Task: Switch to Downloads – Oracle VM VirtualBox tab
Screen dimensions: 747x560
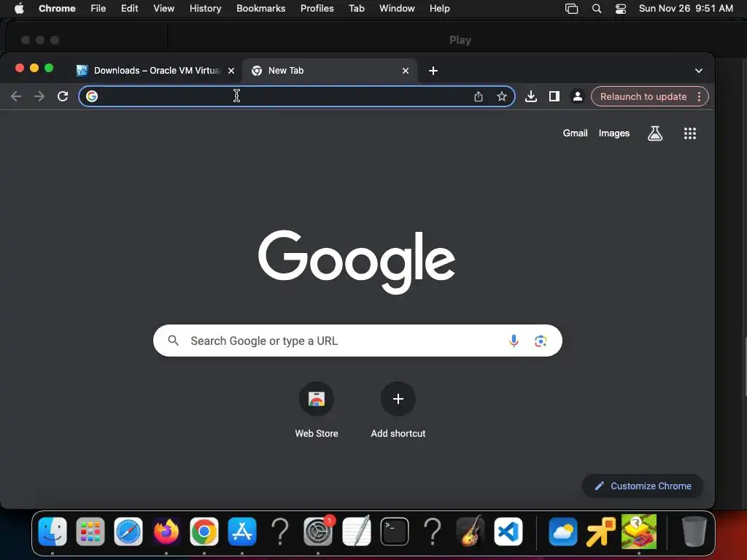Action: pyautogui.click(x=156, y=71)
